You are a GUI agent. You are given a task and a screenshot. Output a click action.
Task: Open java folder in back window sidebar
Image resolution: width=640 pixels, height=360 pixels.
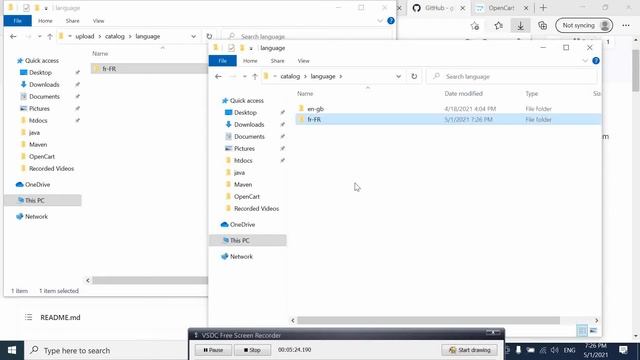34,133
